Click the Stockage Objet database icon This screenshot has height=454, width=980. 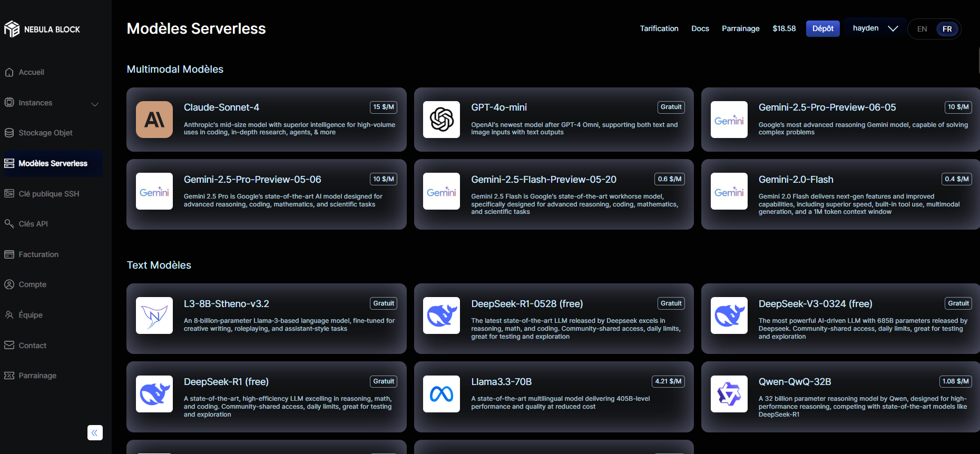coord(9,133)
